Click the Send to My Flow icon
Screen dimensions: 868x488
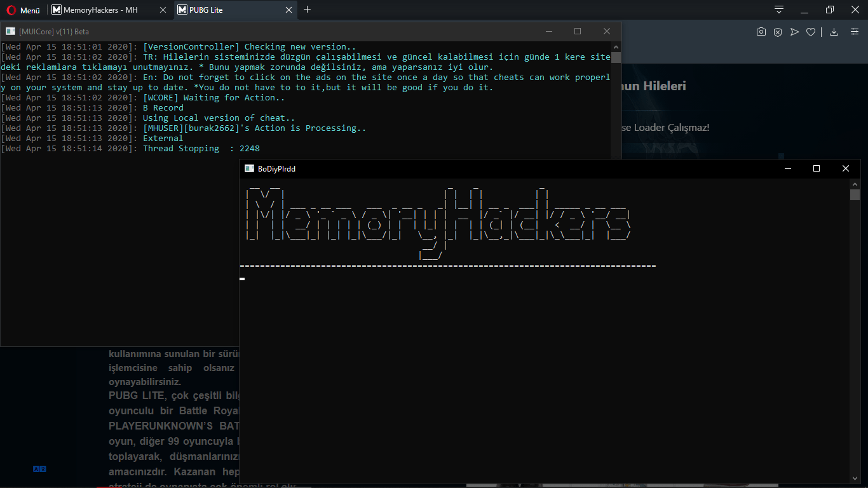(794, 32)
